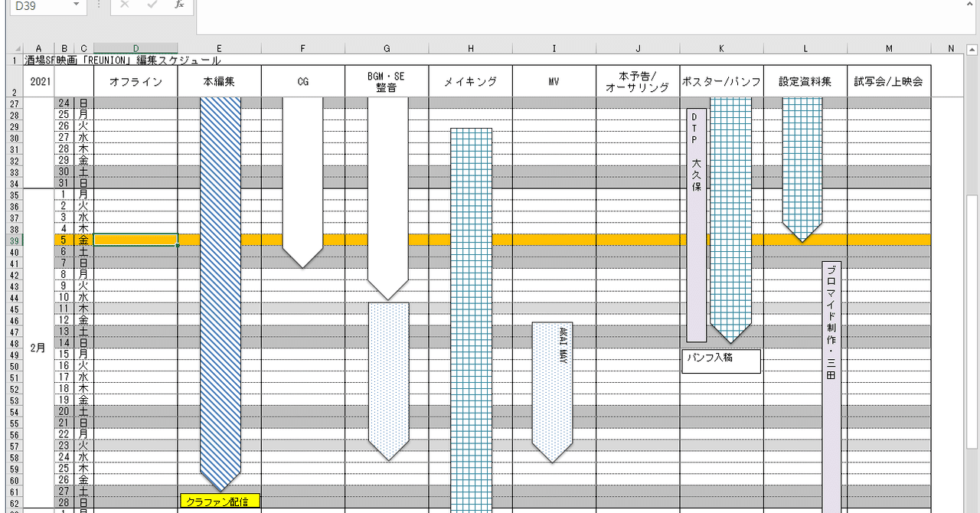This screenshot has width=980, height=513.
Task: Click the blue striped 本編集 arrow shape
Action: click(220, 306)
